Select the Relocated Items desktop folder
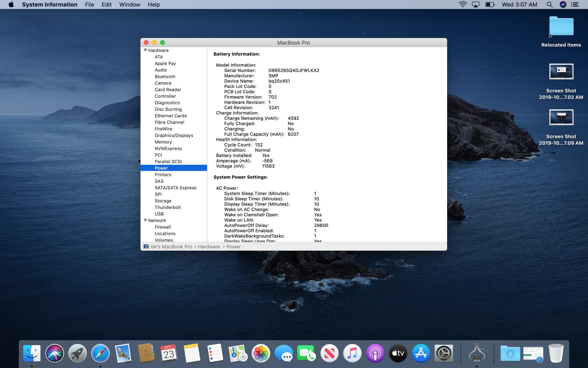 [561, 32]
